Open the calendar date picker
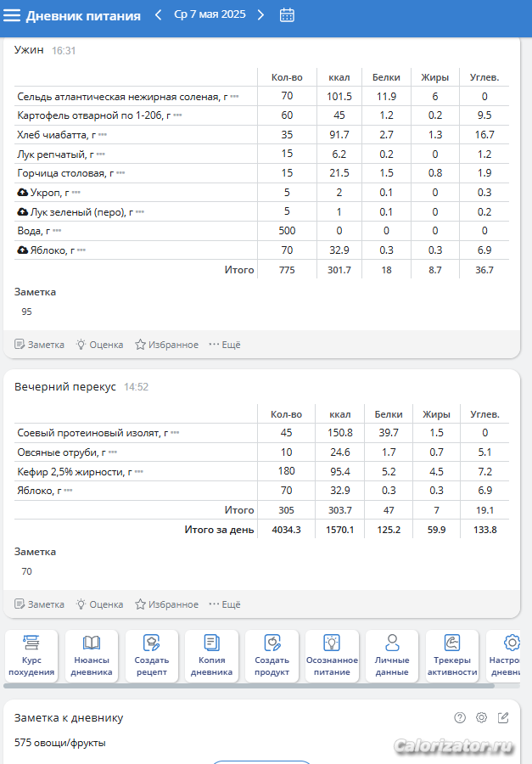This screenshot has width=532, height=764. [287, 15]
